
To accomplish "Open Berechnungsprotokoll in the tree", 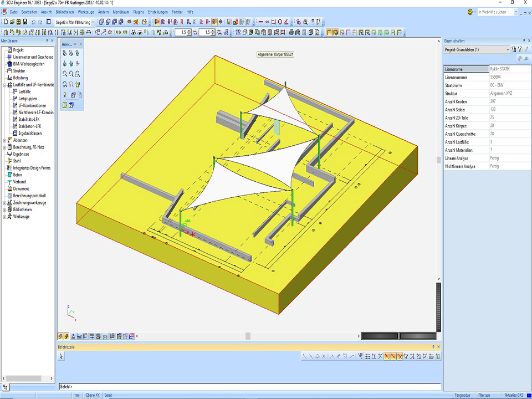I will pyautogui.click(x=29, y=196).
